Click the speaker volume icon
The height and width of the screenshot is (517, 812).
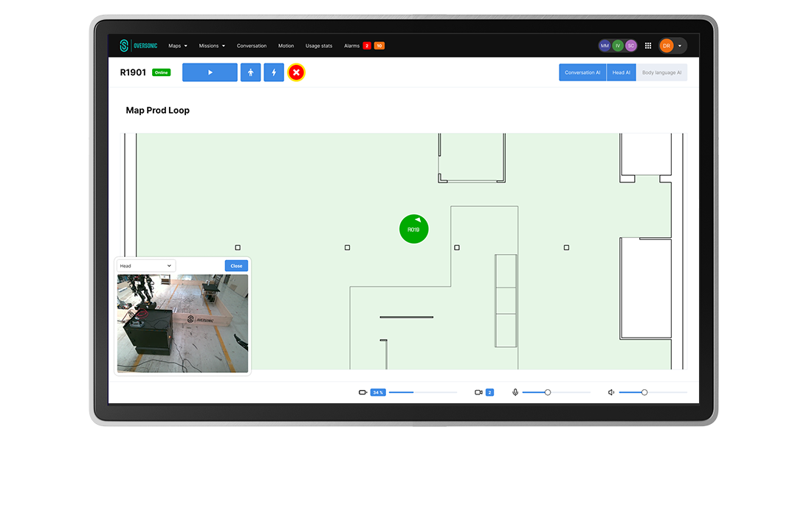point(611,392)
